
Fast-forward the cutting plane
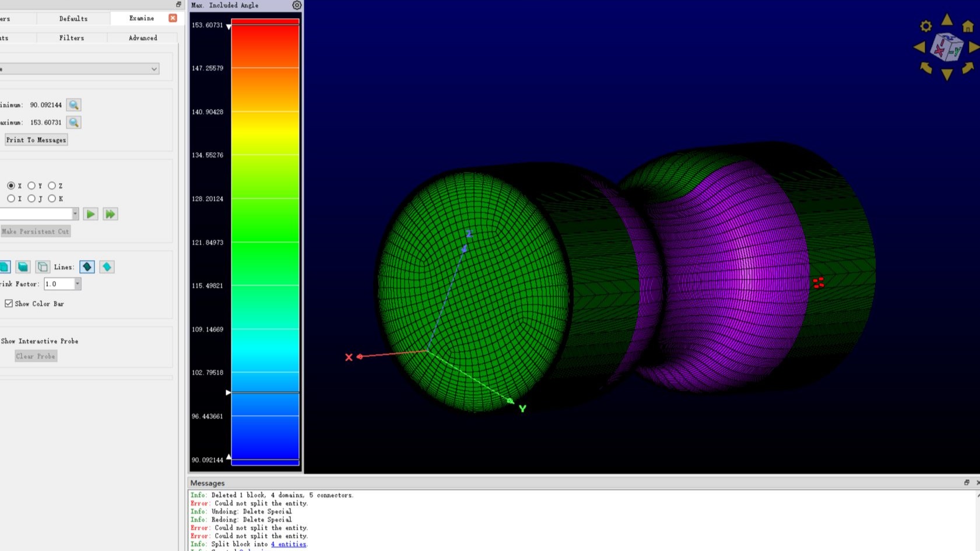(110, 214)
